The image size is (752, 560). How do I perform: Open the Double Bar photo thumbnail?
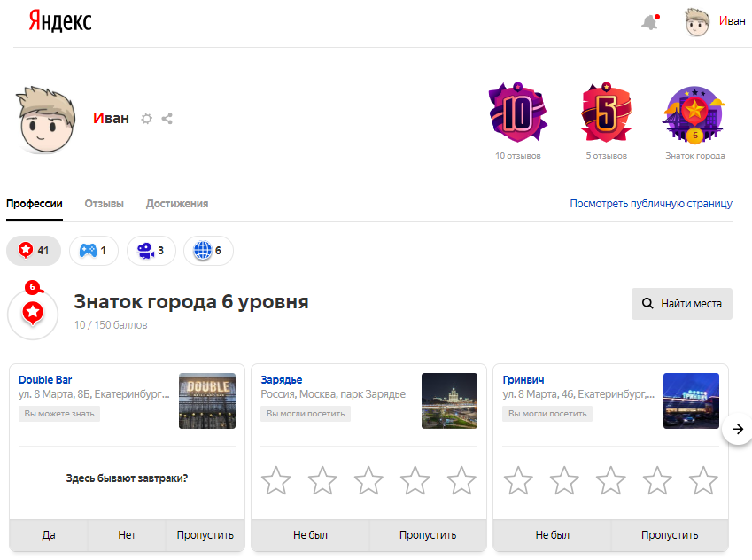coord(207,401)
